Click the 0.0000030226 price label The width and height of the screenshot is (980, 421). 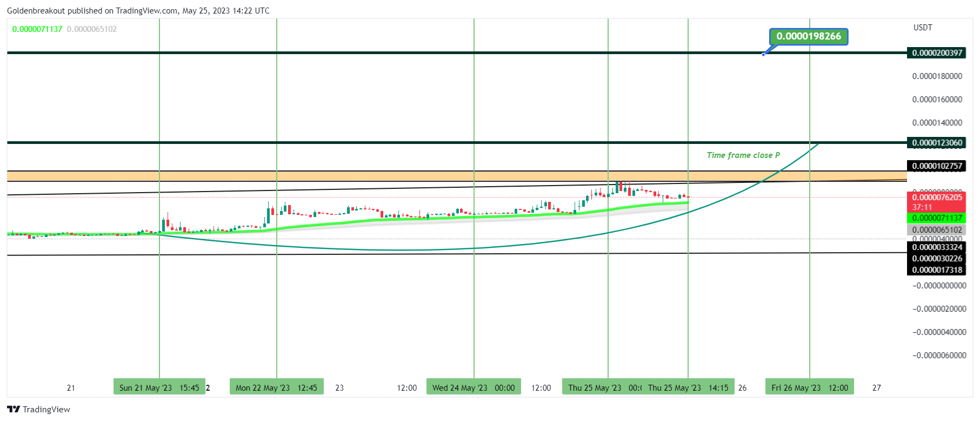937,259
